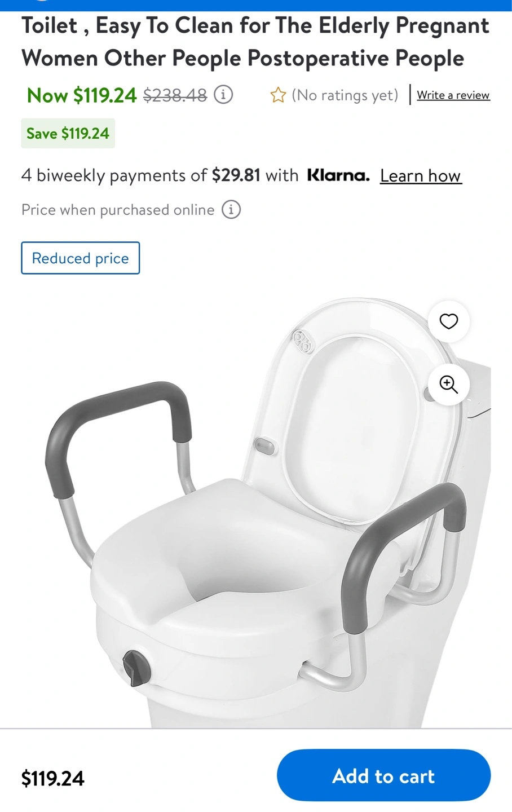Click the green Now $119.24 price
The width and height of the screenshot is (512, 812).
click(x=82, y=95)
